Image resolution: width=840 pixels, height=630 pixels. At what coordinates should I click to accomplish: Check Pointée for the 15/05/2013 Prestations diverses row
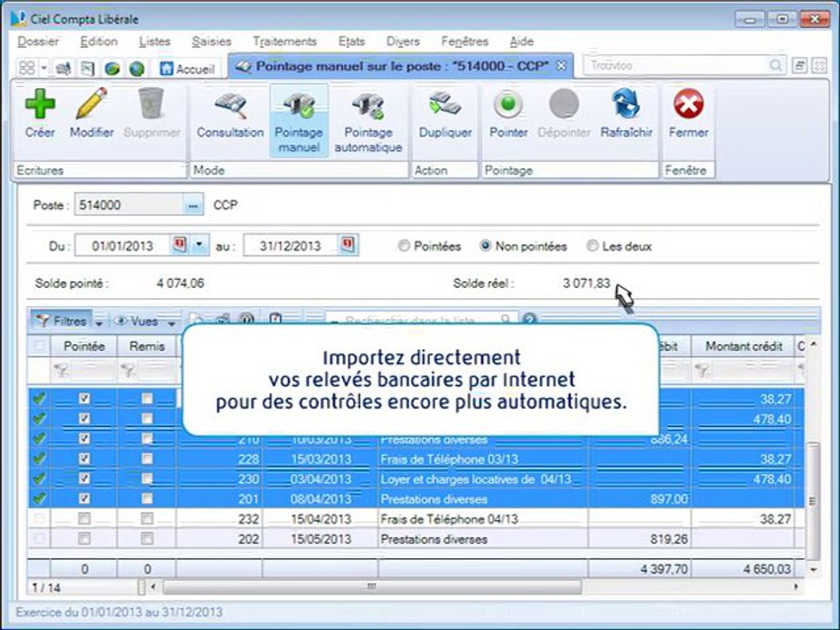[84, 538]
